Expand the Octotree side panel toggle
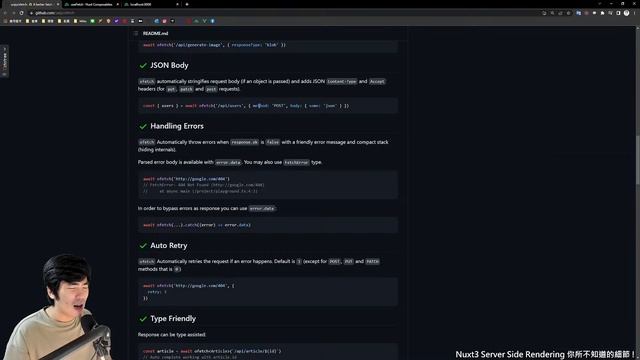The image size is (640, 360). tap(4, 61)
